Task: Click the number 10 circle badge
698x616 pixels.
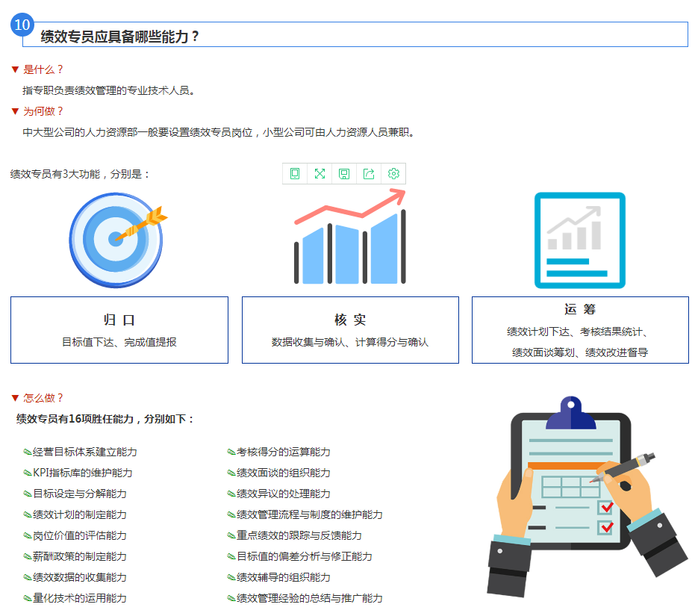Action: click(22, 25)
